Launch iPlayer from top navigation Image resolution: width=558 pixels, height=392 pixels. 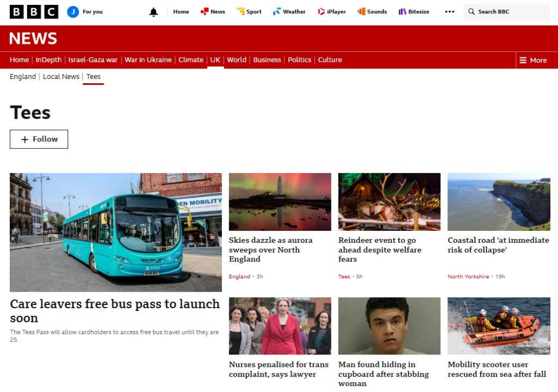click(331, 12)
